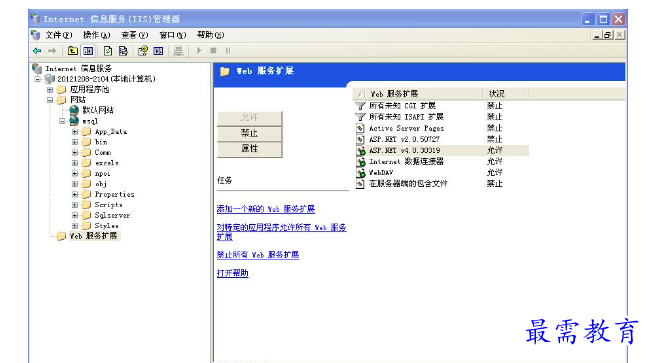Image resolution: width=647 pixels, height=363 pixels.
Task: Click the Internet 信息服务 root tree icon
Action: 37,68
